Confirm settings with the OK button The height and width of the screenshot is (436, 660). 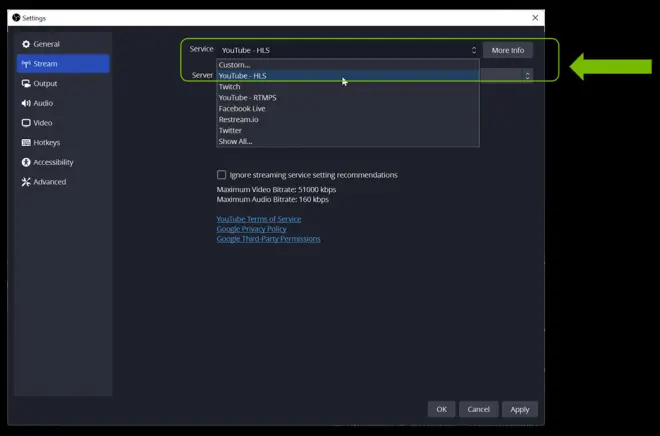[x=441, y=409]
